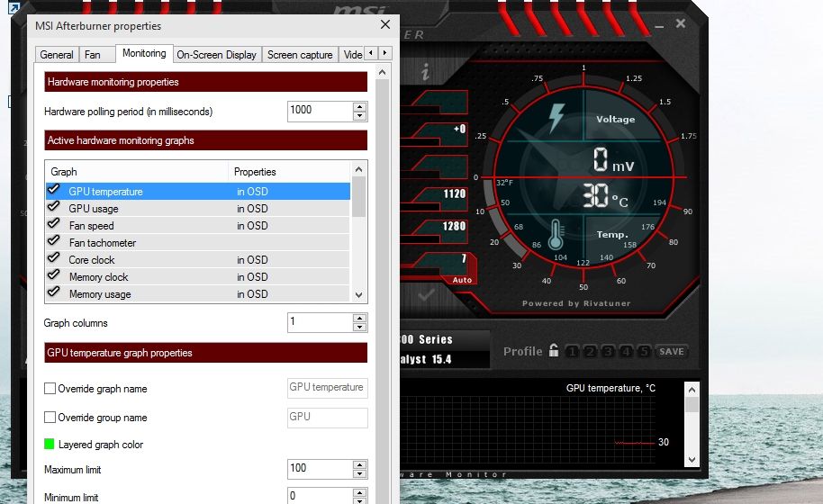Screen dimensions: 823x504
Task: Increase Minimum limit with up arrow
Action: pos(359,492)
